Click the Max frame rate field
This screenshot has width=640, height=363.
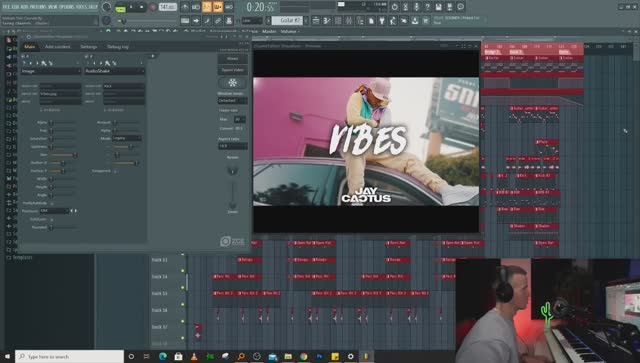[x=240, y=119]
